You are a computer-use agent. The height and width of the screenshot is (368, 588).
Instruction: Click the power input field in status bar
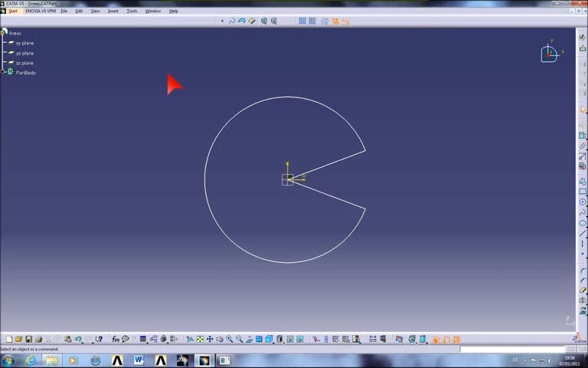[x=512, y=350]
